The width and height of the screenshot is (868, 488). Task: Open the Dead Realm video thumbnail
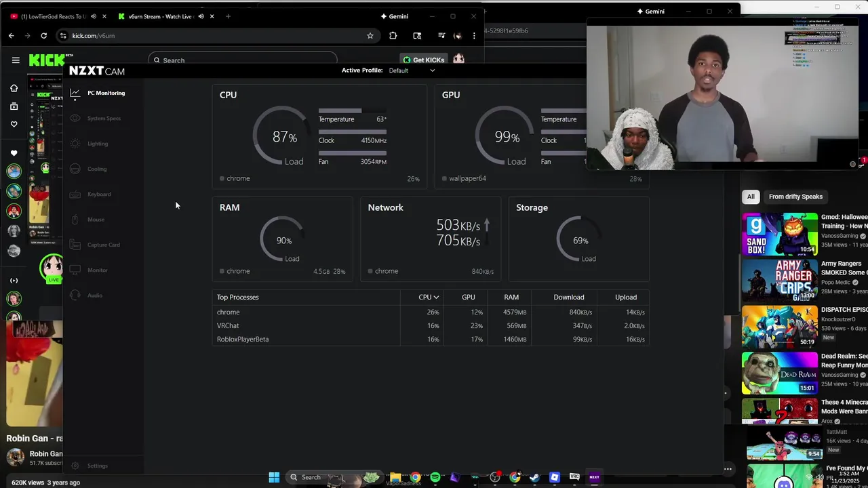pyautogui.click(x=780, y=373)
